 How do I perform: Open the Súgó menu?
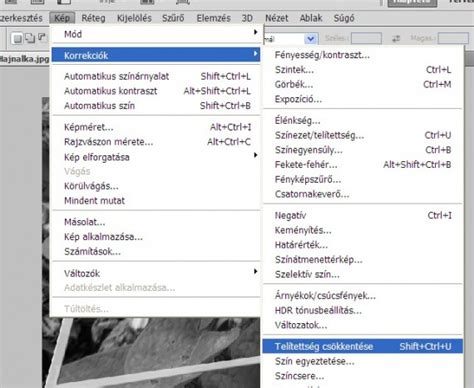tap(344, 18)
